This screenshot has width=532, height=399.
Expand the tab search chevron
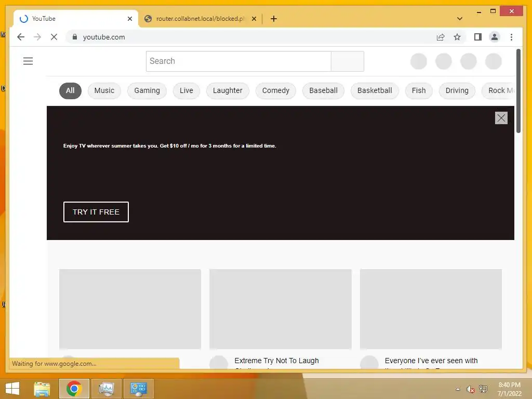click(460, 19)
